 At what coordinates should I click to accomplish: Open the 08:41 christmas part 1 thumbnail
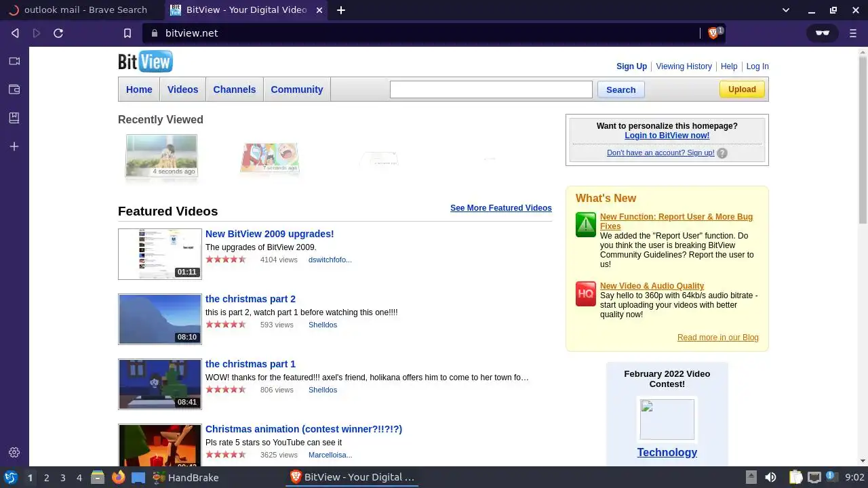pos(160,384)
